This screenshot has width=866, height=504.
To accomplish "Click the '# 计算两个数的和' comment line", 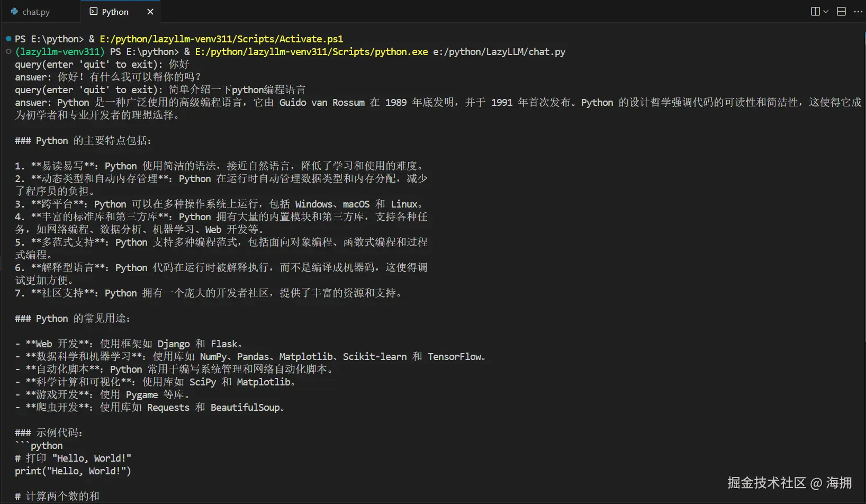I will 57,496.
